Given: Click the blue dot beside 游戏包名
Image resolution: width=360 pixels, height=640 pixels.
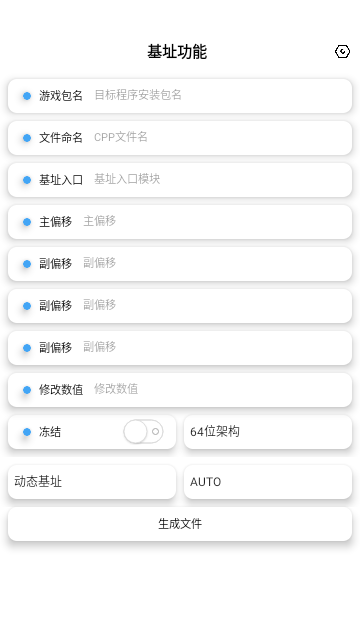Looking at the screenshot, I should 27,96.
